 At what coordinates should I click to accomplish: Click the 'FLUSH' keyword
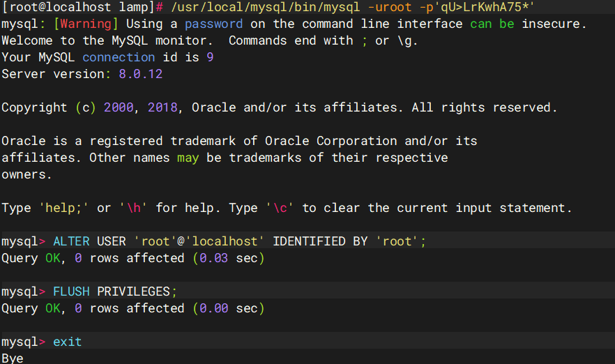point(71,291)
